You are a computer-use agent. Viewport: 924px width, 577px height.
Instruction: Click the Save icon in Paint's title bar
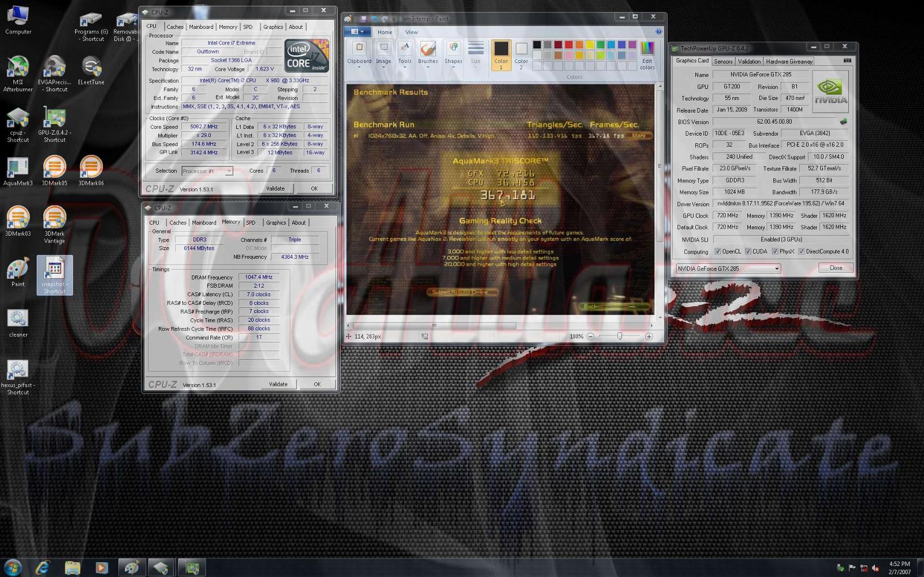pos(363,19)
